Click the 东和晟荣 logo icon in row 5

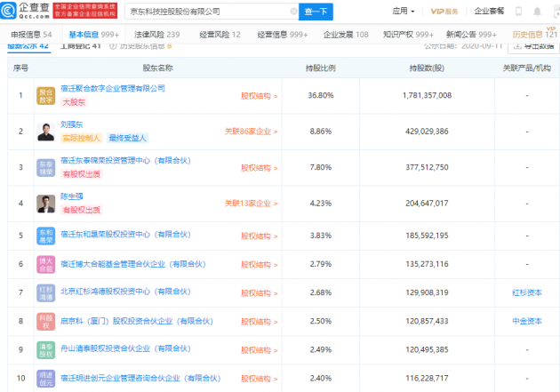coord(45,236)
